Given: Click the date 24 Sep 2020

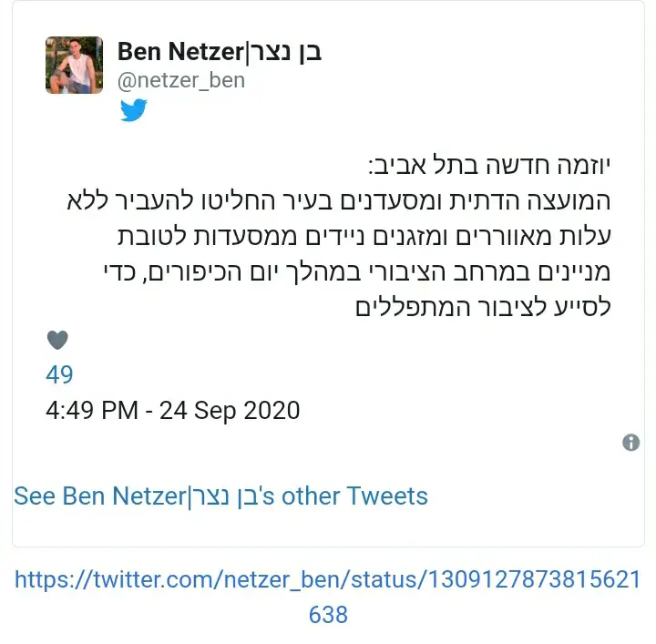Looking at the screenshot, I should tap(230, 411).
